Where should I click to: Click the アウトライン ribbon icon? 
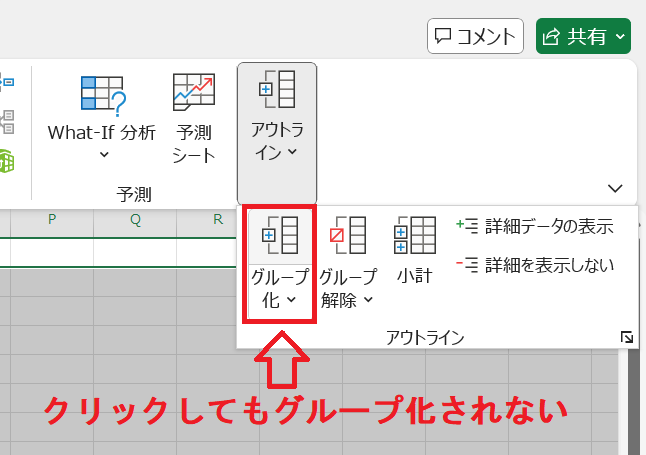276,90
